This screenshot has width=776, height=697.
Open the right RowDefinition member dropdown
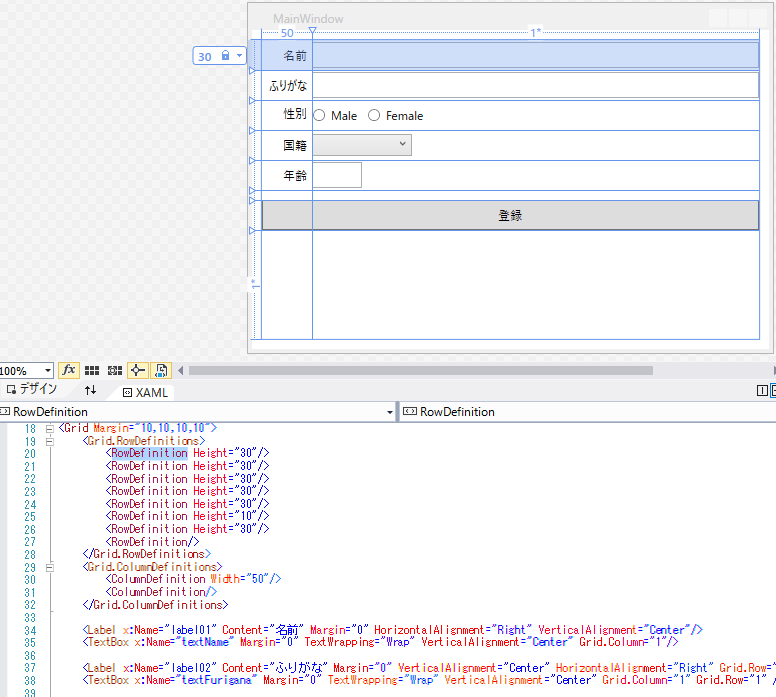588,412
